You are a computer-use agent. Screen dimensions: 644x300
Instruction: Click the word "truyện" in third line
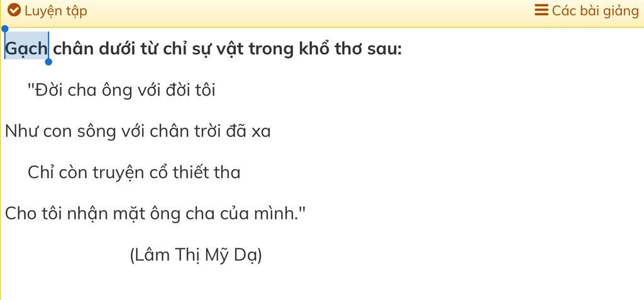point(118,173)
